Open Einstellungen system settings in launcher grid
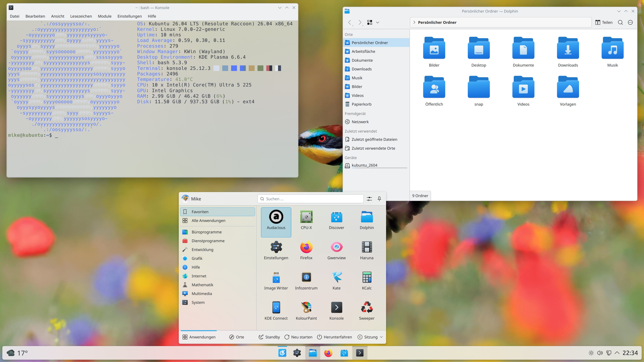 click(x=276, y=252)
